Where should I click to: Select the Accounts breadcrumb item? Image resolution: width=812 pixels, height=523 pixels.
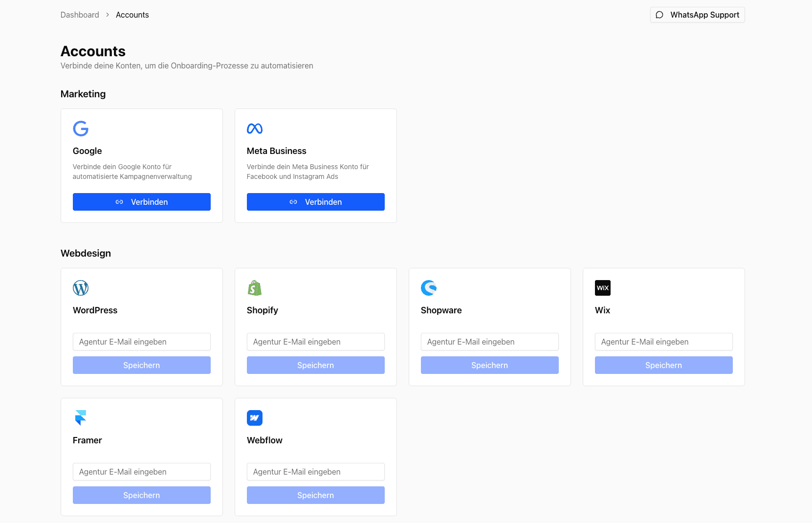pyautogui.click(x=132, y=15)
